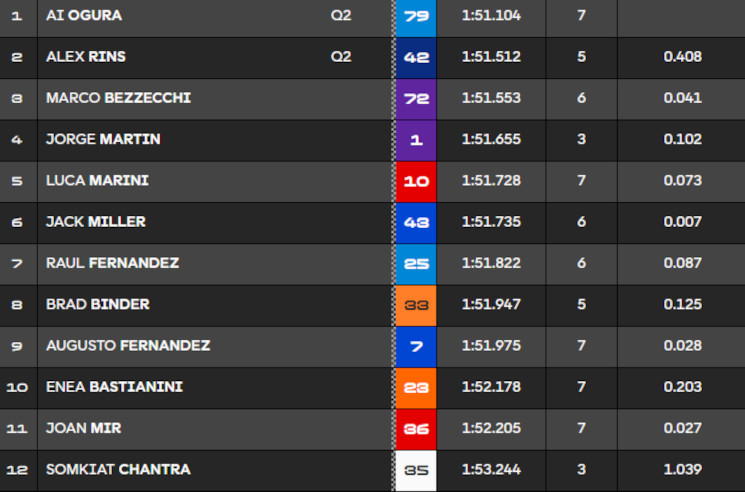Click Ai Ogura's 1:51.104 lap time
The width and height of the screenshot is (745, 492).
[x=491, y=16]
